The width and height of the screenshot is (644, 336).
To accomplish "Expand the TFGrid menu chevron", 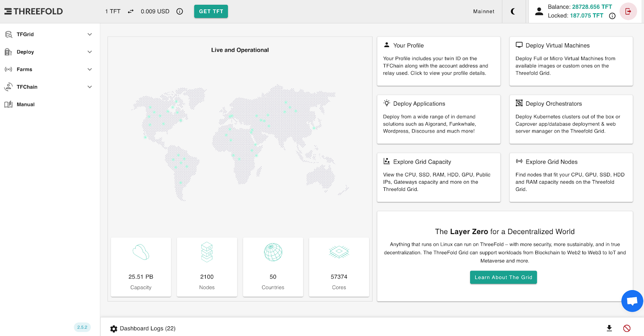I will 90,34.
